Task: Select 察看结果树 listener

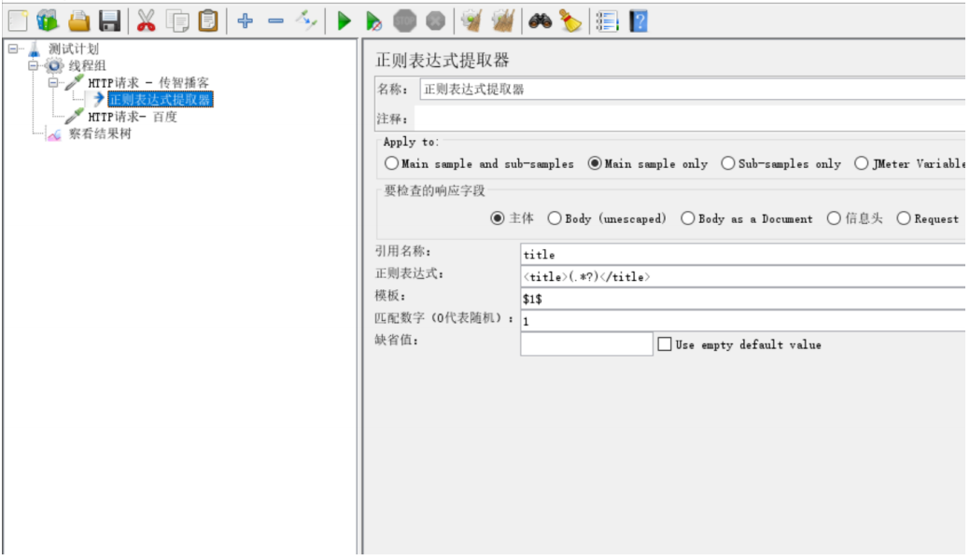Action: click(x=100, y=133)
